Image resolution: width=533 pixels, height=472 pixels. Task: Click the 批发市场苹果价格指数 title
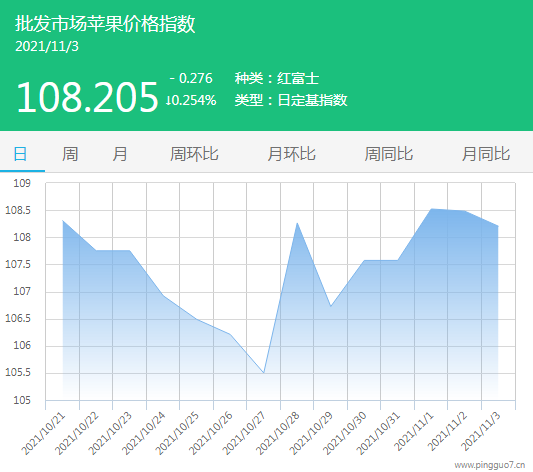pos(105,24)
